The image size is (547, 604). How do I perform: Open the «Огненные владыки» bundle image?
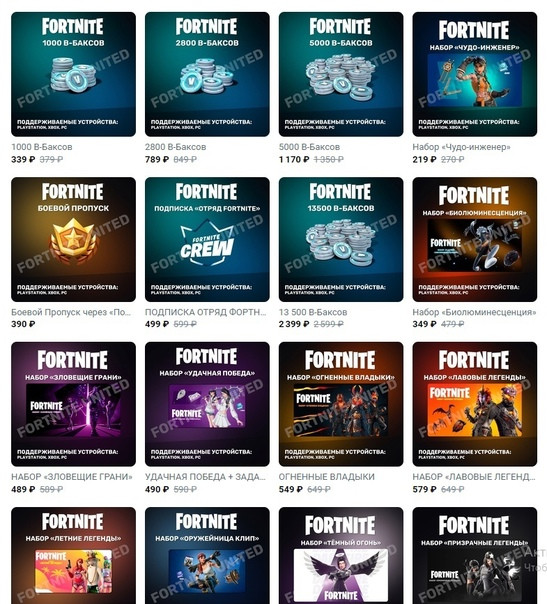pos(341,404)
